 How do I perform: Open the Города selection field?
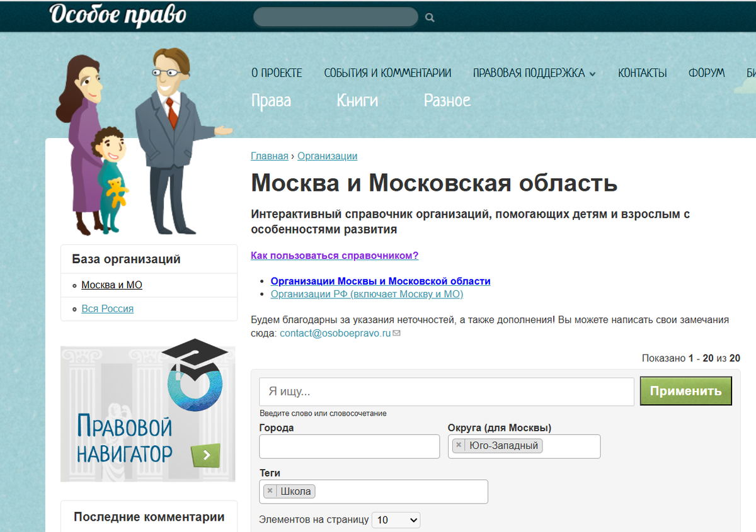tap(349, 446)
